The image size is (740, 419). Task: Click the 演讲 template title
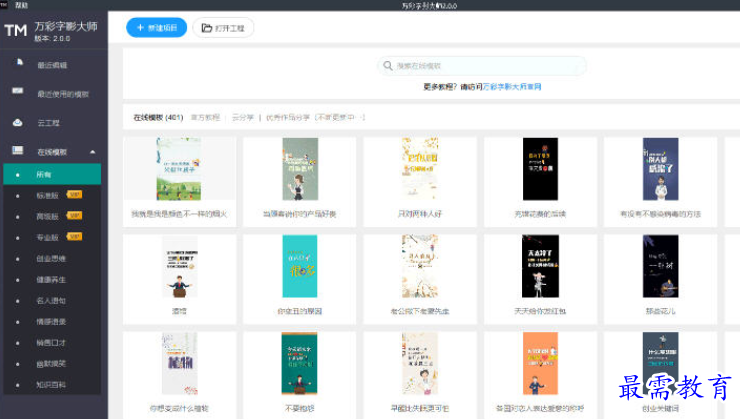tap(179, 311)
